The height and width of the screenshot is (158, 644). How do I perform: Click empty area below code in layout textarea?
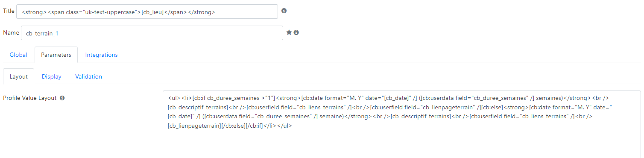(401, 145)
